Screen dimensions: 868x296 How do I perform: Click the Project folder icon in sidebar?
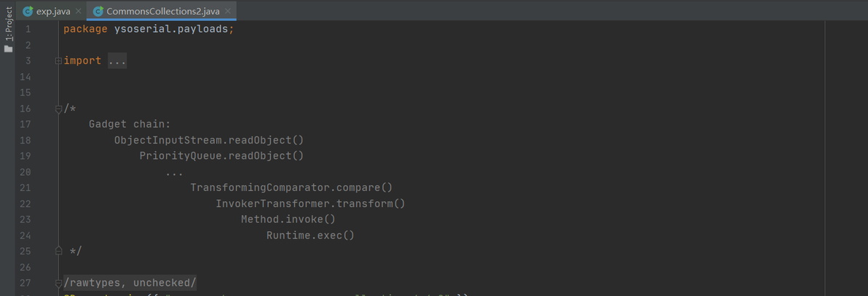tap(8, 49)
